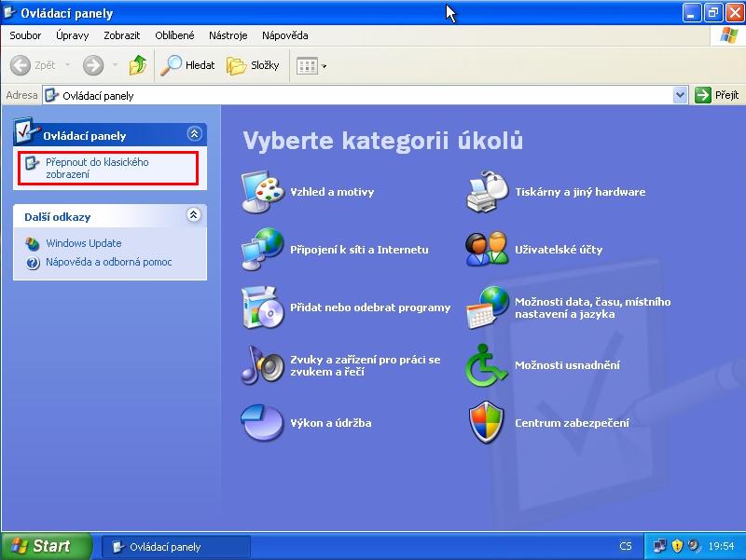The height and width of the screenshot is (560, 746).
Task: Click the Ovládací panely icon in address bar
Action: (51, 96)
